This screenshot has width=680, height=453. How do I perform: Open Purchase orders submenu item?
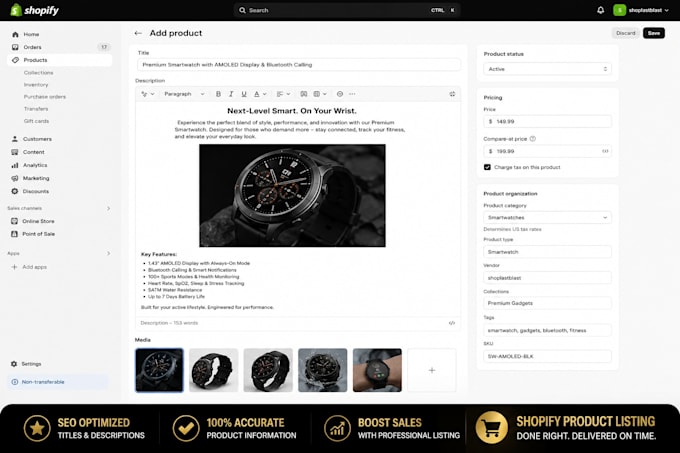tap(45, 97)
